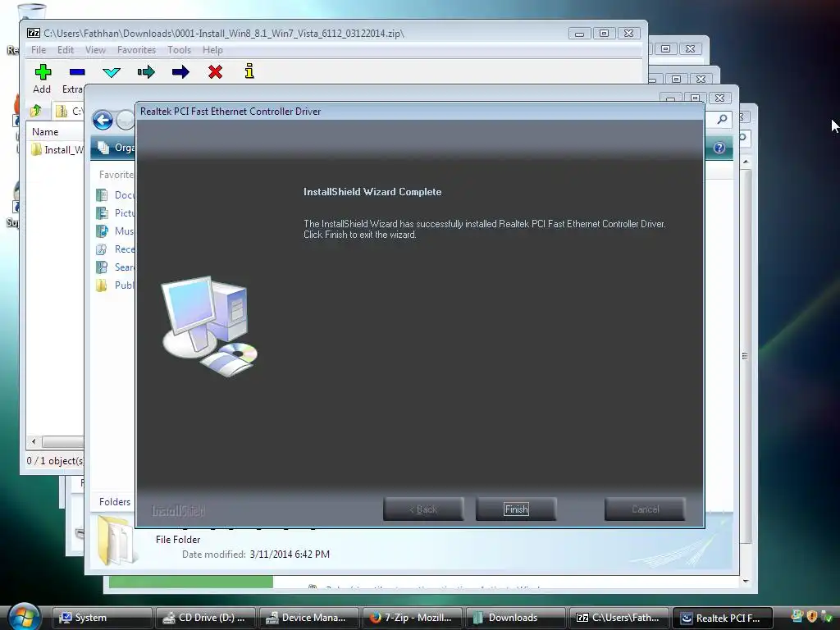This screenshot has width=840, height=630.
Task: Open the File menu in 7-Zip
Action: pyautogui.click(x=38, y=50)
